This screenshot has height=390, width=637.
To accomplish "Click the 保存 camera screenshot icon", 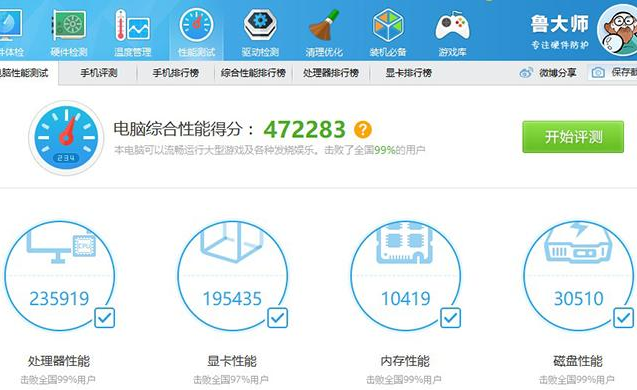I will coord(598,73).
